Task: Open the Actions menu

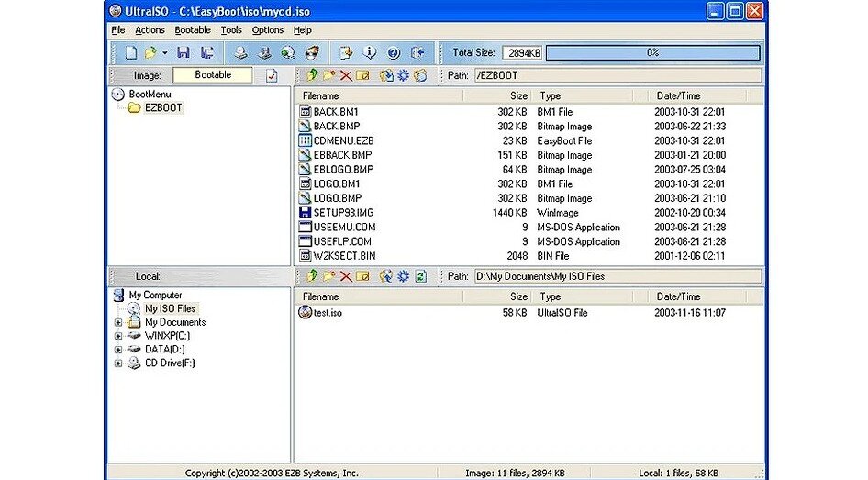Action: tap(150, 30)
